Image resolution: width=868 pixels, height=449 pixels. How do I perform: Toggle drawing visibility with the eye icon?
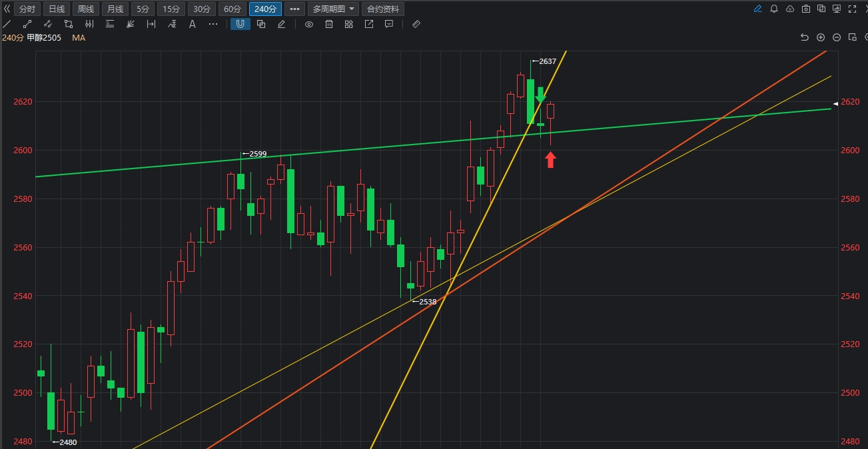(309, 24)
